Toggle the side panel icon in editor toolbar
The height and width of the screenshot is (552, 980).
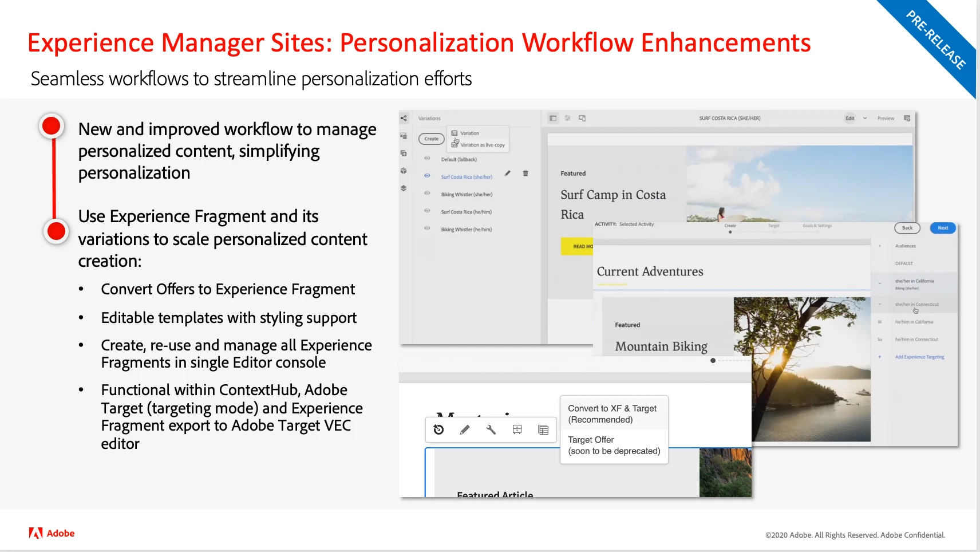coord(553,118)
